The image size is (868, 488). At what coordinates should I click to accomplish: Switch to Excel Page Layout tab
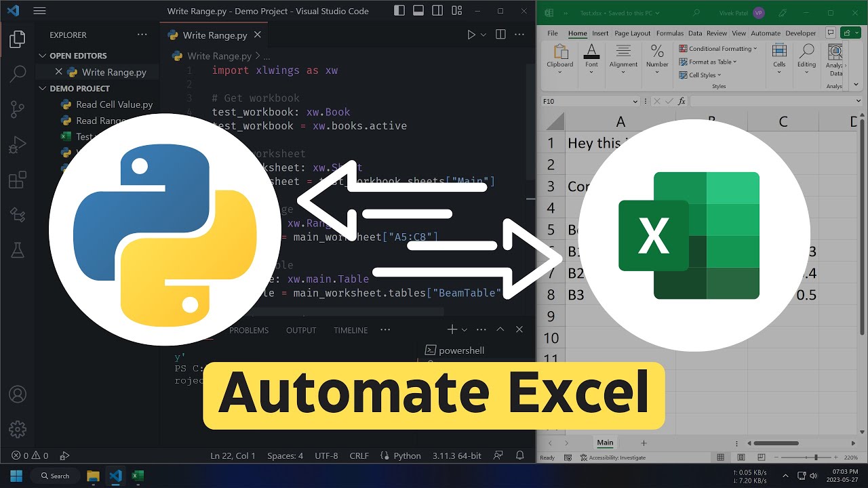pos(633,33)
